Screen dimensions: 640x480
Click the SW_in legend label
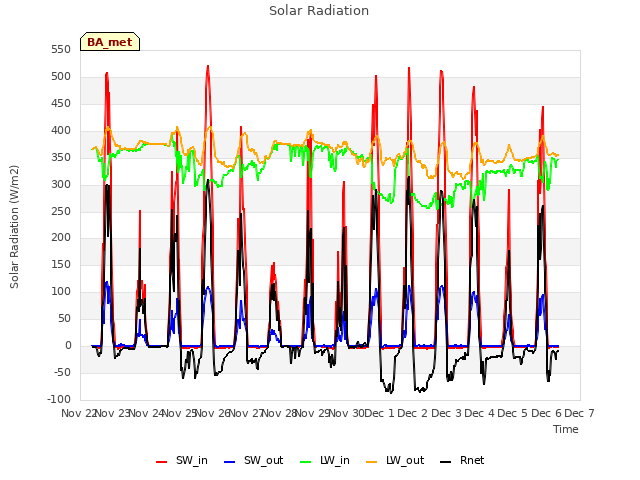(191, 460)
